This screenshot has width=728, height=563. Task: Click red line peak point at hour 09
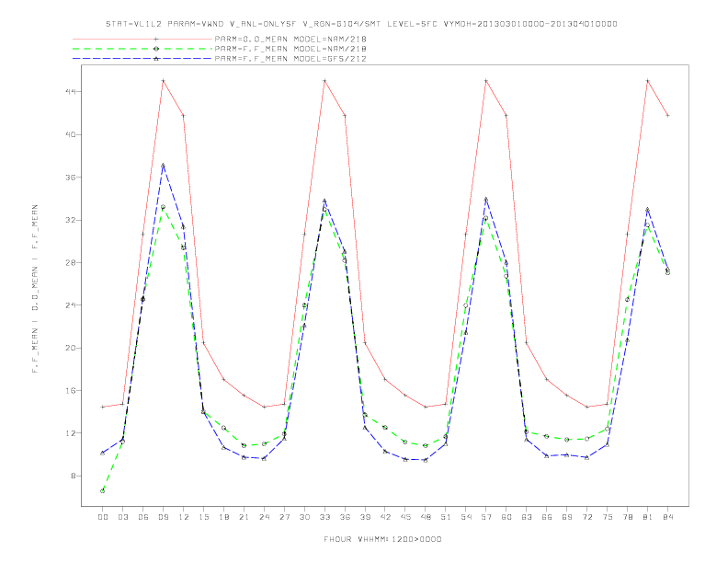(163, 81)
